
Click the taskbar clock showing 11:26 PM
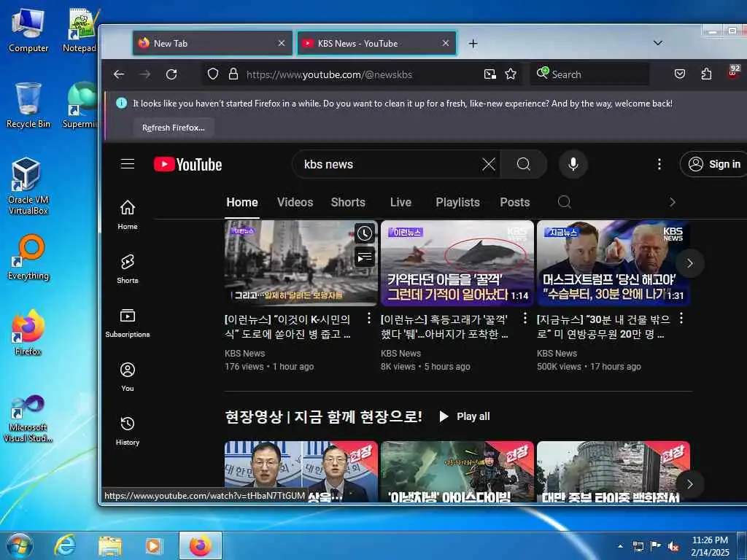pyautogui.click(x=710, y=546)
